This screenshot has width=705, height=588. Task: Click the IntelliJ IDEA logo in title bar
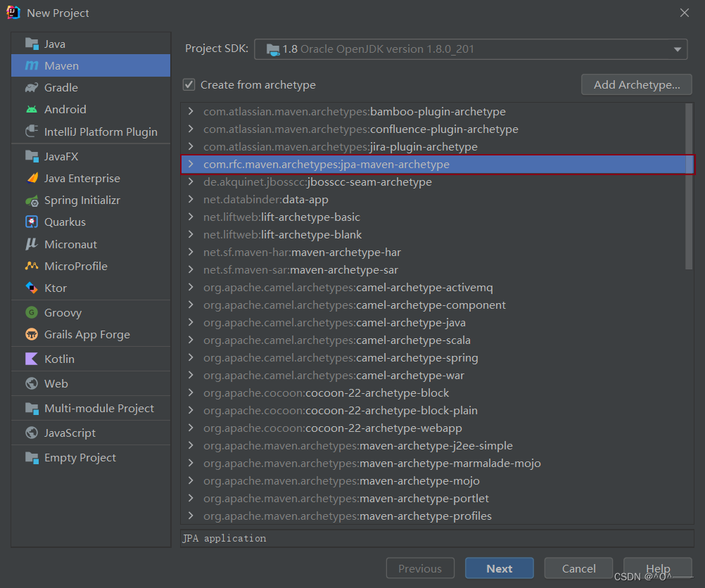point(13,13)
